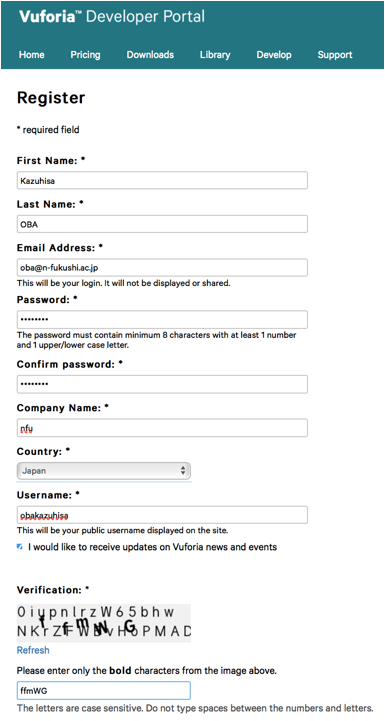This screenshot has width=385, height=721.
Task: Click the First Name field with Kazuhisa
Action: pos(162,180)
